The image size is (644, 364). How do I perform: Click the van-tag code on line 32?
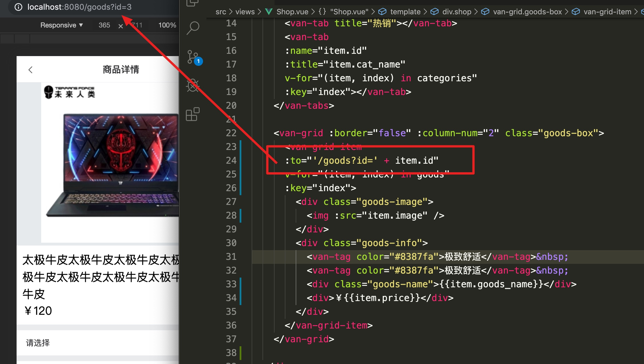point(438,270)
